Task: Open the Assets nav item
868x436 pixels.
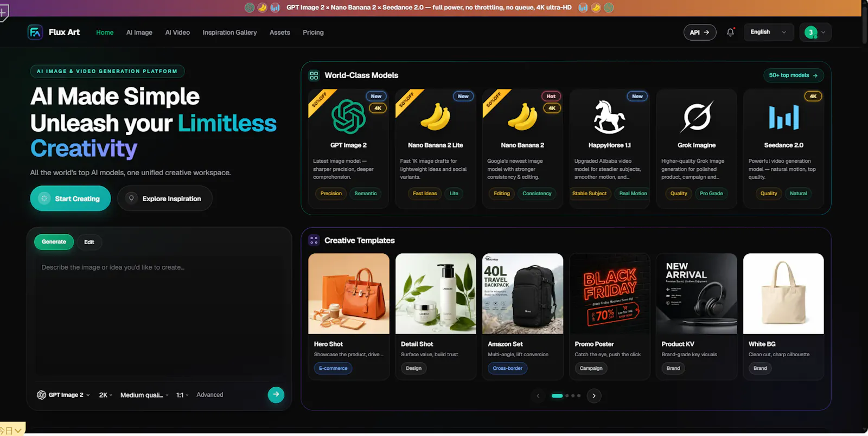Action: click(280, 33)
